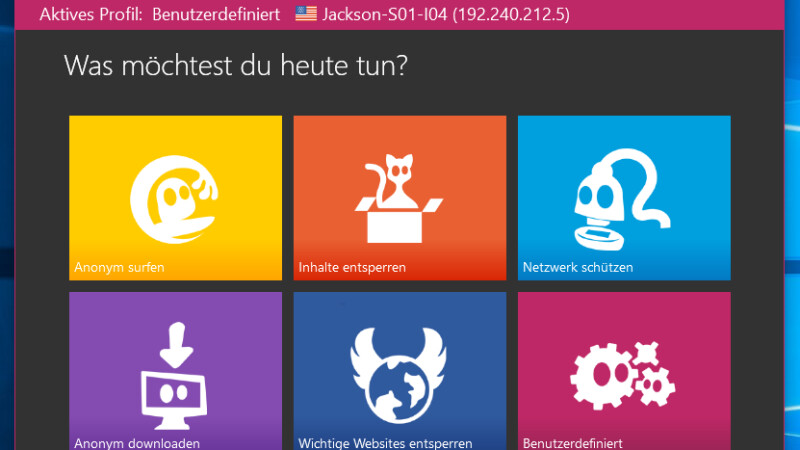800x450 pixels.
Task: Click the 'Aktives Profil:' label
Action: point(91,14)
